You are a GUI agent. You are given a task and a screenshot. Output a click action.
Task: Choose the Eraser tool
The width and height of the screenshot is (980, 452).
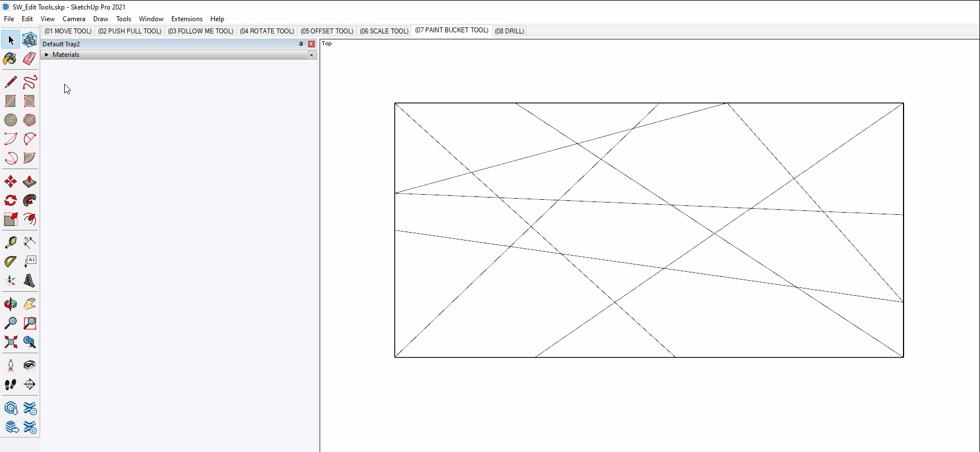pos(30,59)
